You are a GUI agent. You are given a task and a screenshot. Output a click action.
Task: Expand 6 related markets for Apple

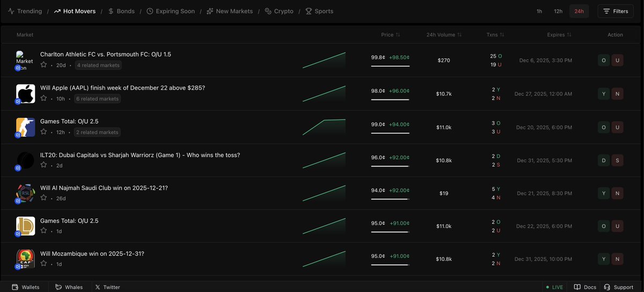pos(97,99)
